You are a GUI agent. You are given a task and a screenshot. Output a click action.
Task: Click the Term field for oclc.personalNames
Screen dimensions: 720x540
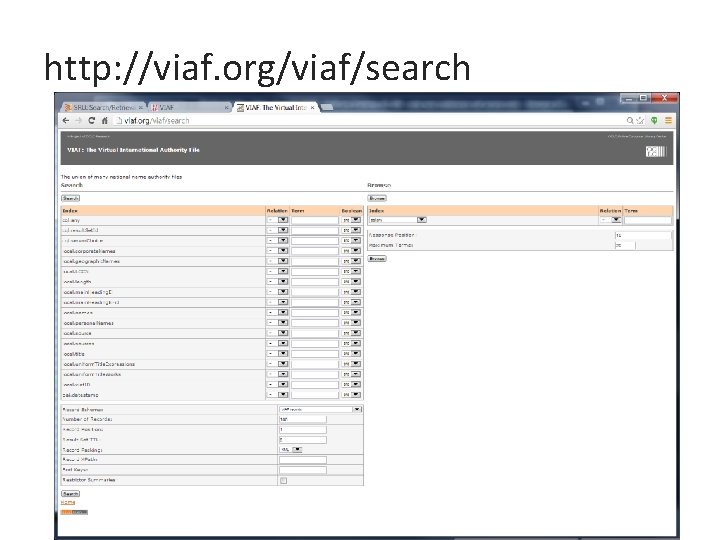(315, 322)
